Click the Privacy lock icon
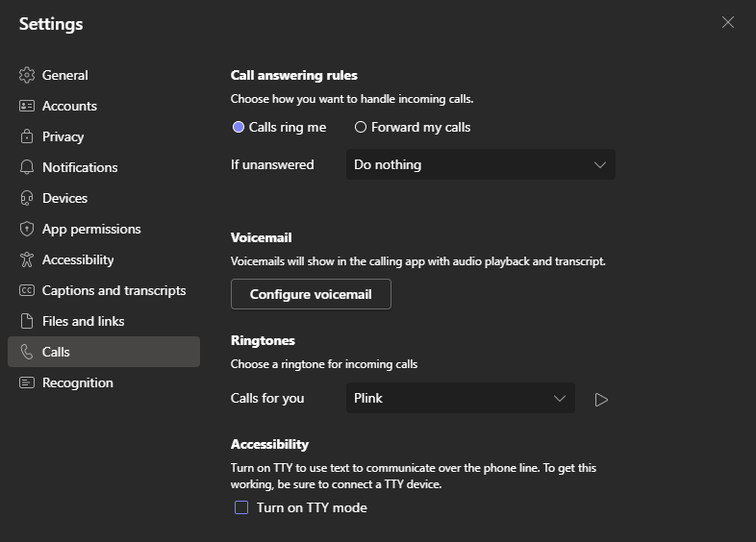This screenshot has width=756, height=542. pyautogui.click(x=27, y=136)
